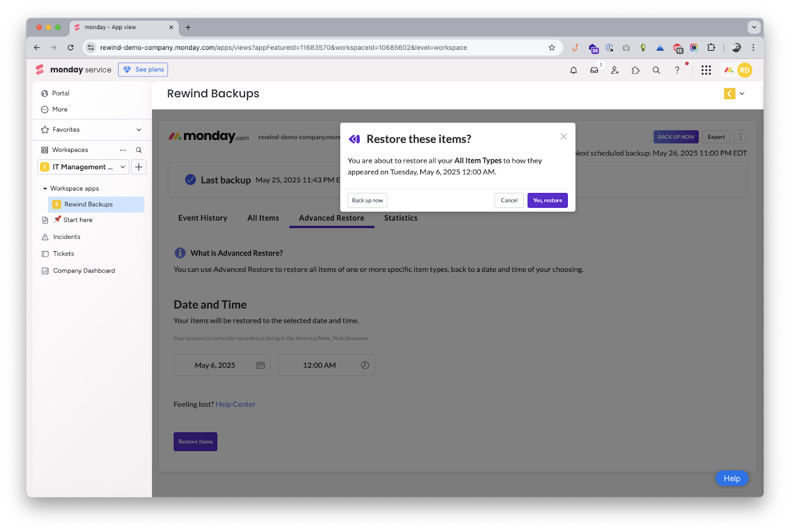Click the monday service logo icon
This screenshot has width=790, height=532.
pyautogui.click(x=40, y=70)
